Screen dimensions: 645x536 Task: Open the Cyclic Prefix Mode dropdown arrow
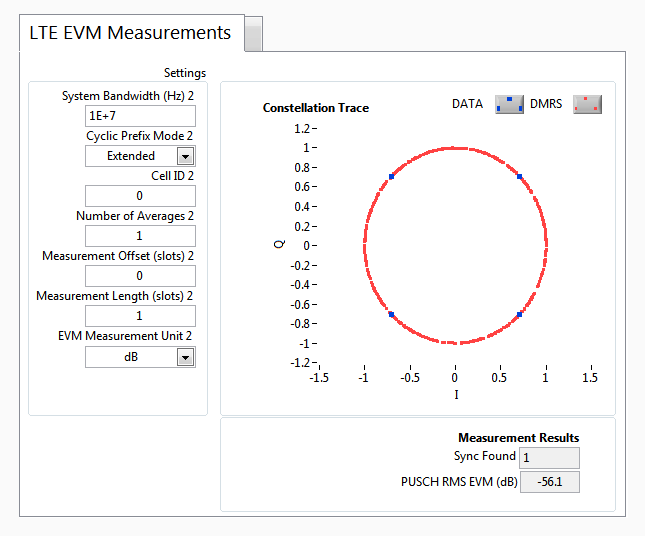pos(185,156)
